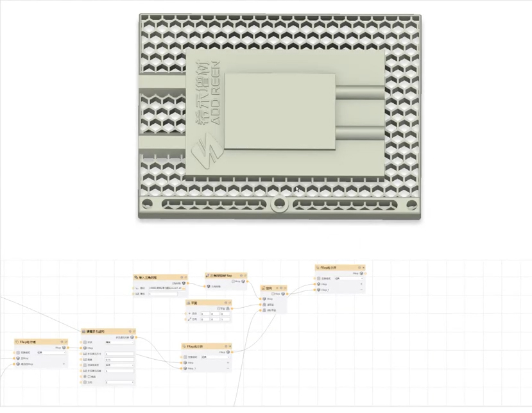The height and width of the screenshot is (413, 532).
Task: Click the output cube icon on honeycomb node
Action: pyautogui.click(x=132, y=337)
